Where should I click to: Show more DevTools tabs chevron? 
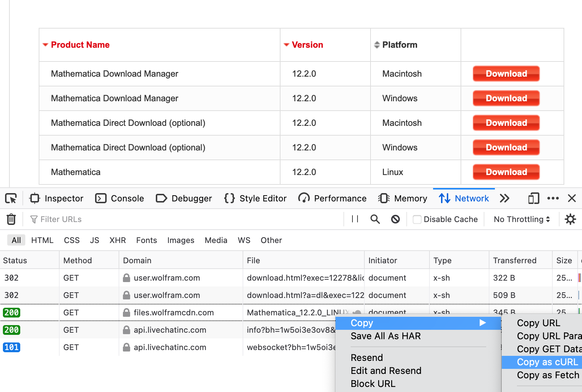click(x=504, y=199)
